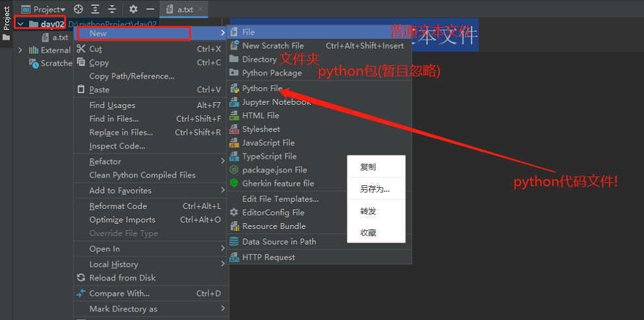
Task: Open the Project view dropdown
Action: (44, 9)
